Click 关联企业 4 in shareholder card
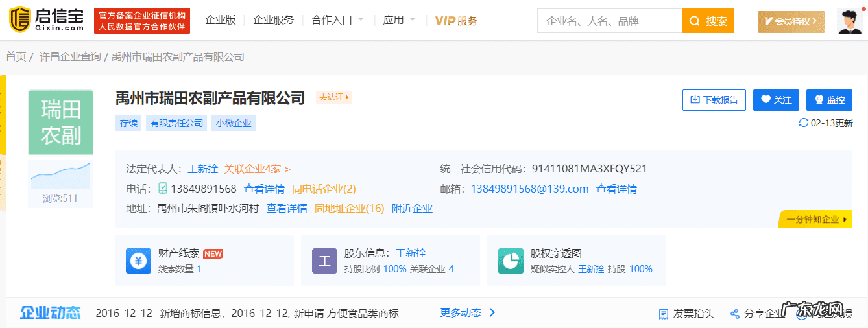Viewport: 868px width, 328px height. [432, 269]
